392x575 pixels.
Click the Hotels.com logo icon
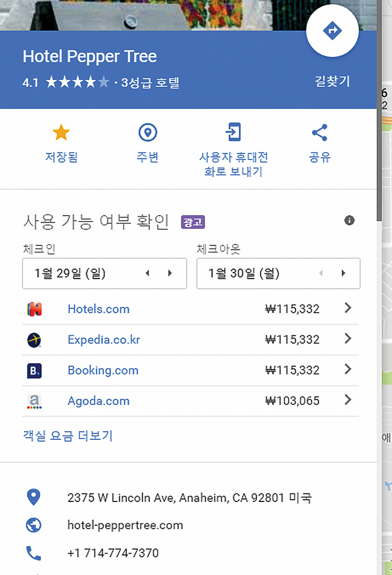pos(34,309)
